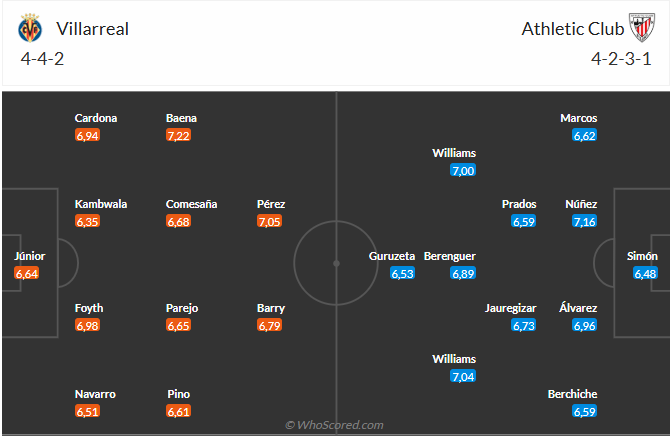Click Simón's 6,48 goalkeeper rating
This screenshot has height=436, width=672.
click(x=646, y=273)
